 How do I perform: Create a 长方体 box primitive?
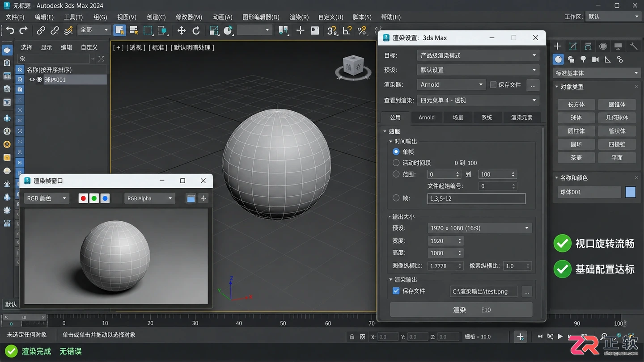[x=576, y=105]
